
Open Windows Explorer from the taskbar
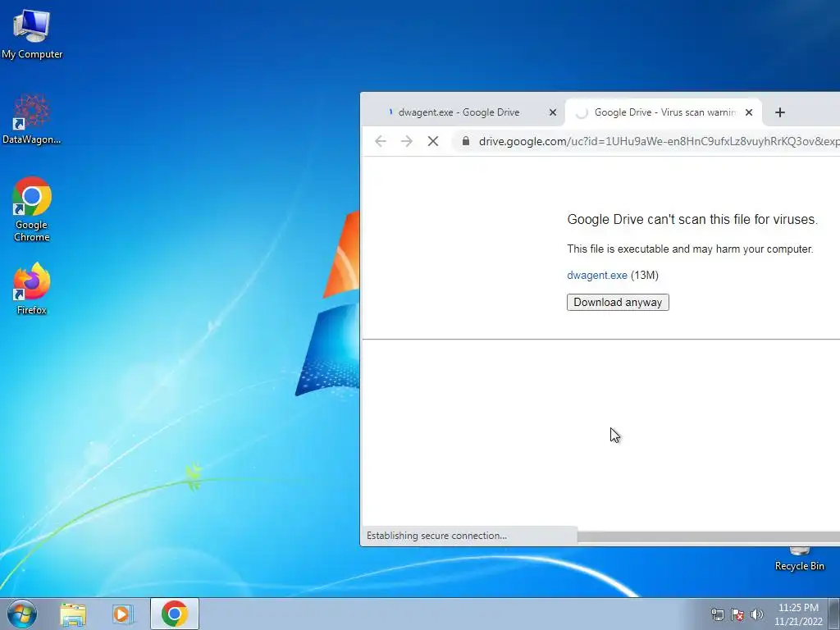(73, 614)
